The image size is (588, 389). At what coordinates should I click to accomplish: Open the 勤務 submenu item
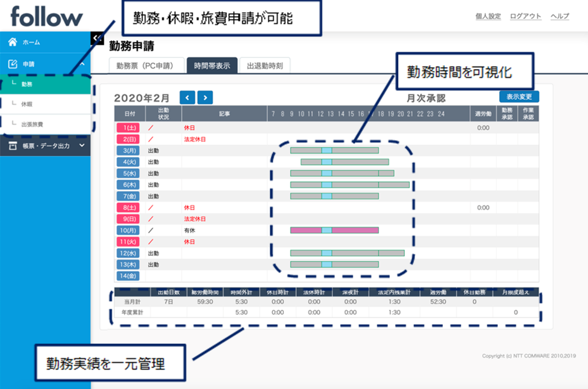point(46,84)
